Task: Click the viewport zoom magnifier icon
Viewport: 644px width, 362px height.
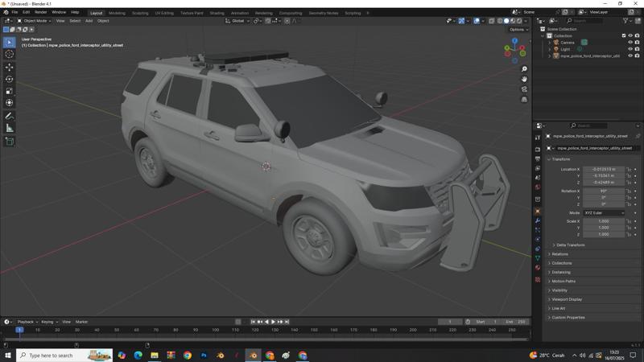Action: [524, 69]
